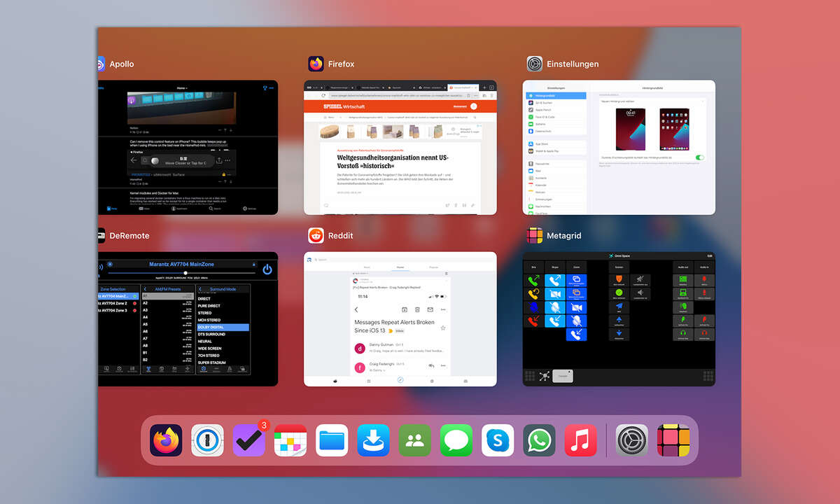Viewport: 840px width, 504px height.
Task: Tap the share icon in Apollo's embedded screenshot
Action: [219, 160]
